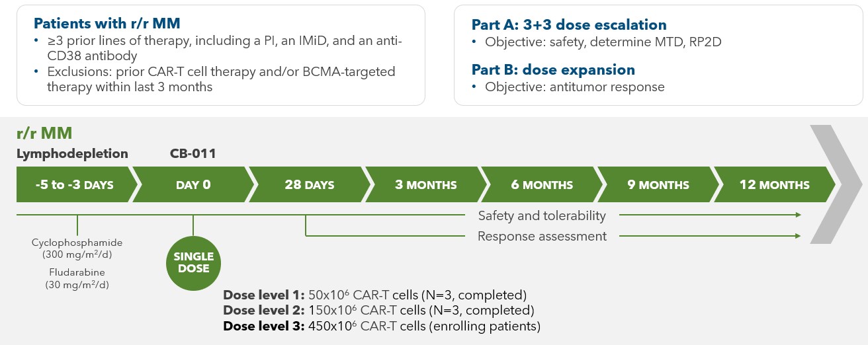Click the Part B: dose expansion heading
This screenshot has width=868, height=345.
[553, 69]
